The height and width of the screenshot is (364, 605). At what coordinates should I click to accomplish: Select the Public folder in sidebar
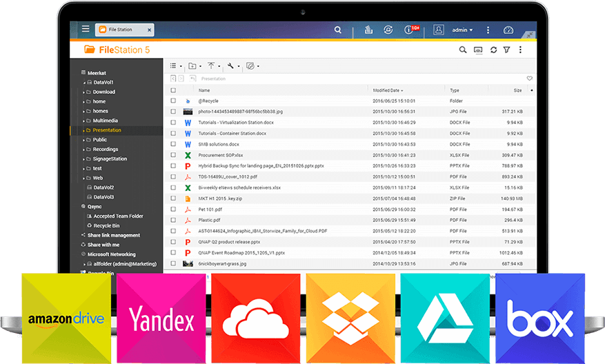coord(99,139)
